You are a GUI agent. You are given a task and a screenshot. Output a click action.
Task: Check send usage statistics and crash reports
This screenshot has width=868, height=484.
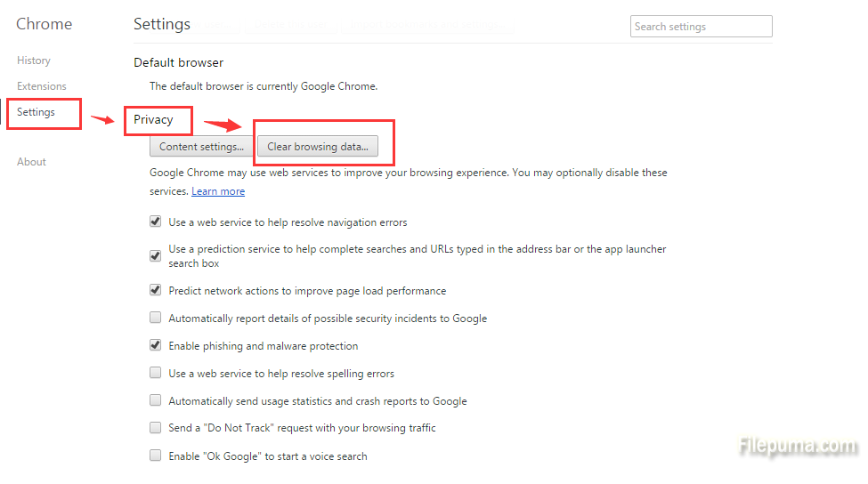(x=156, y=400)
